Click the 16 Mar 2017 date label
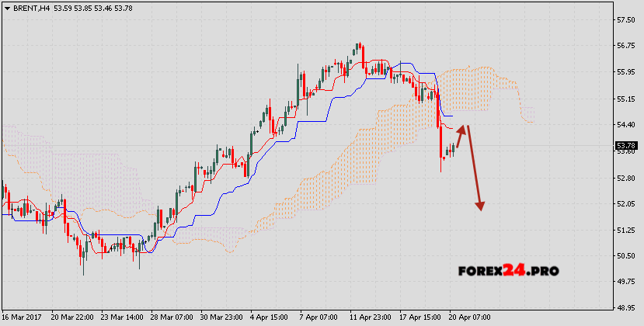This screenshot has width=644, height=326. click(23, 318)
